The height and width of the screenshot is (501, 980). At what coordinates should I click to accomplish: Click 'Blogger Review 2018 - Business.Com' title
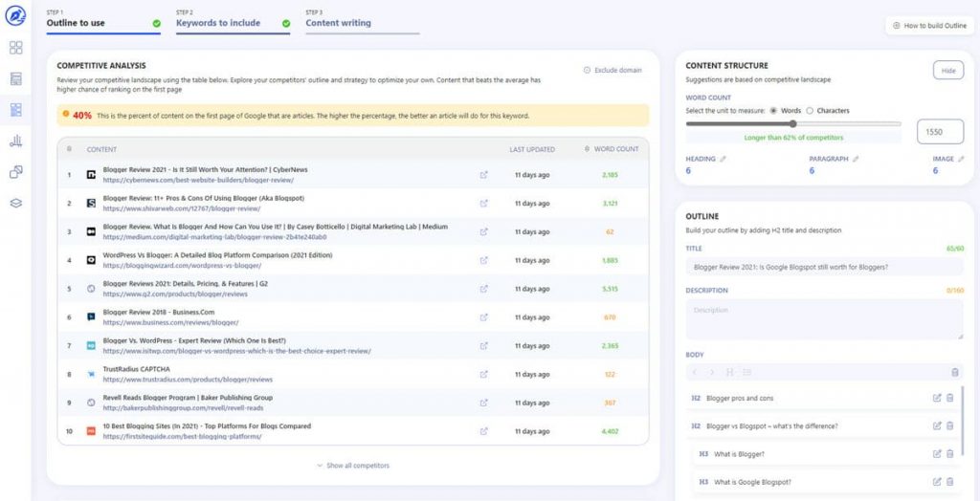[159, 312]
